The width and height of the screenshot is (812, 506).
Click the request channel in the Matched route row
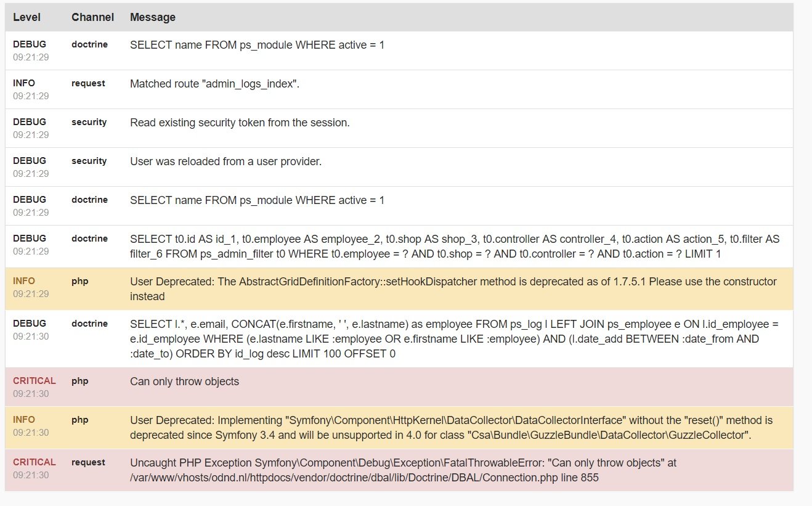[88, 83]
